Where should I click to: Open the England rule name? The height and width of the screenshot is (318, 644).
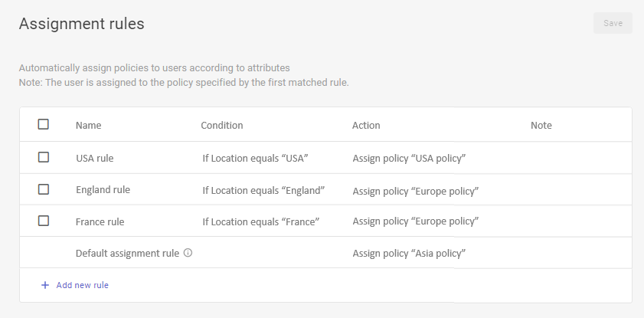pyautogui.click(x=103, y=190)
